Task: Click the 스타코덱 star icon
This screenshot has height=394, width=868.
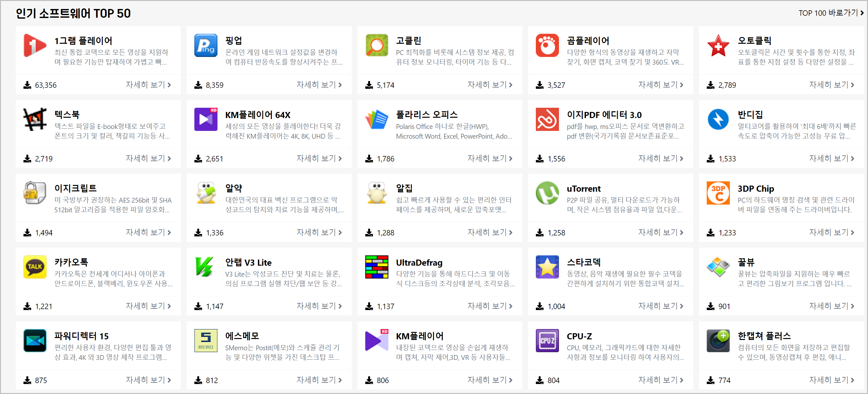Action: (x=547, y=267)
